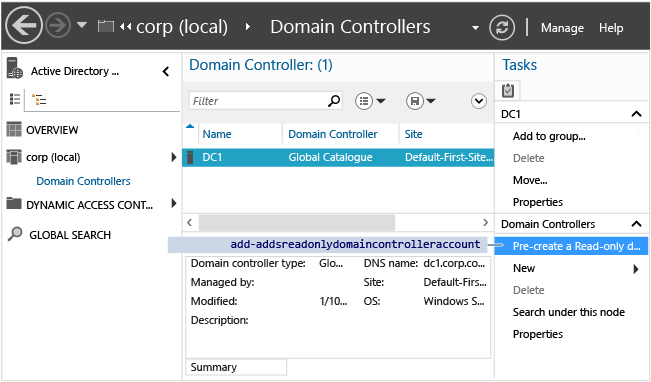Expand the filter criteria chevron

479,101
